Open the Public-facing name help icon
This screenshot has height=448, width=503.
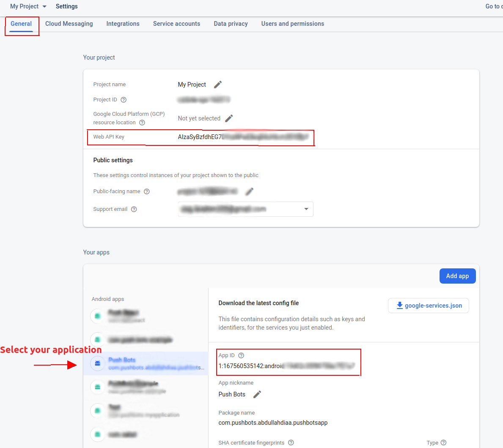[x=147, y=191]
